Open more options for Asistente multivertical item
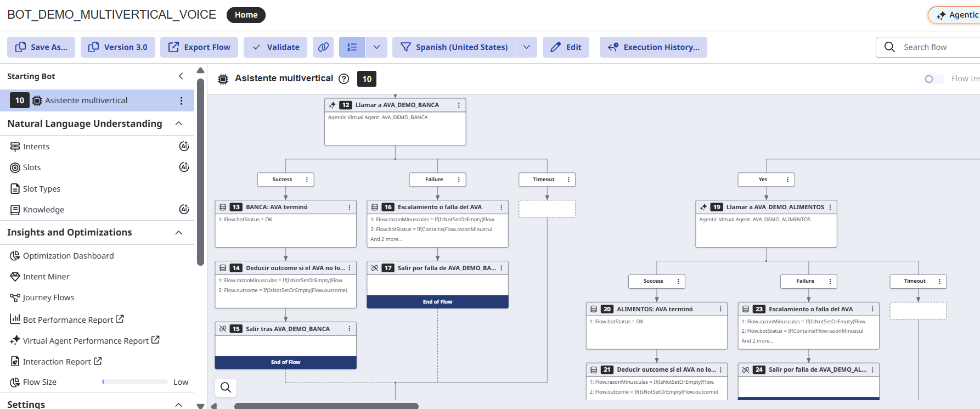Screen dimensions: 980x409 [182, 100]
